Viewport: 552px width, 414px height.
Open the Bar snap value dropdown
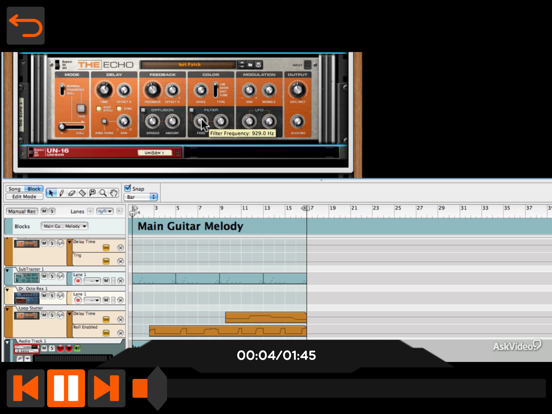142,197
